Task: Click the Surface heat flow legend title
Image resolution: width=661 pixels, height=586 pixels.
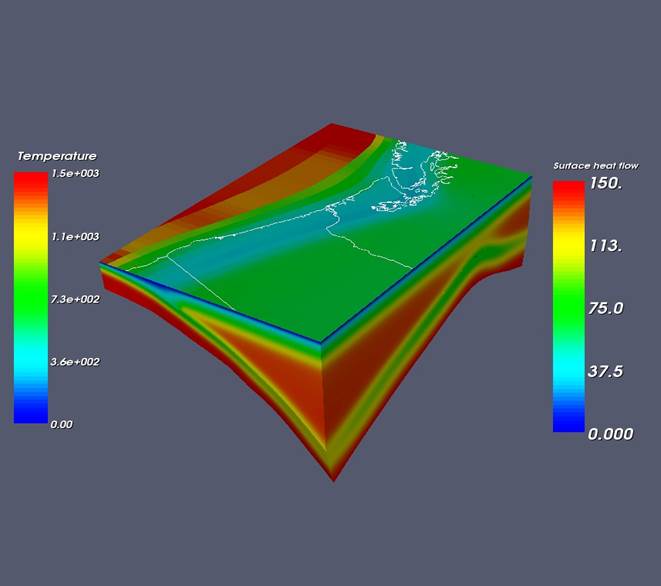Action: click(x=596, y=166)
